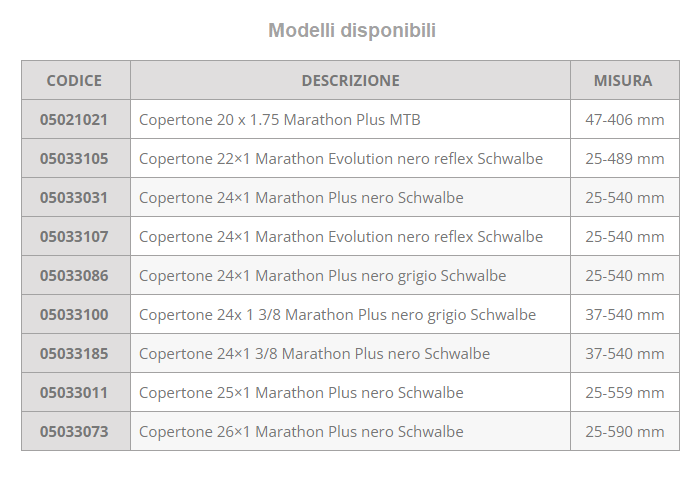Click the Copertone 26×1 Marathon Plus description
This screenshot has height=500, width=700.
(x=301, y=432)
